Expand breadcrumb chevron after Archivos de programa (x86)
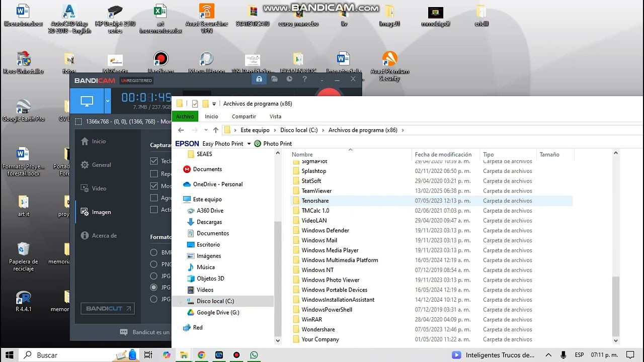 pyautogui.click(x=403, y=130)
